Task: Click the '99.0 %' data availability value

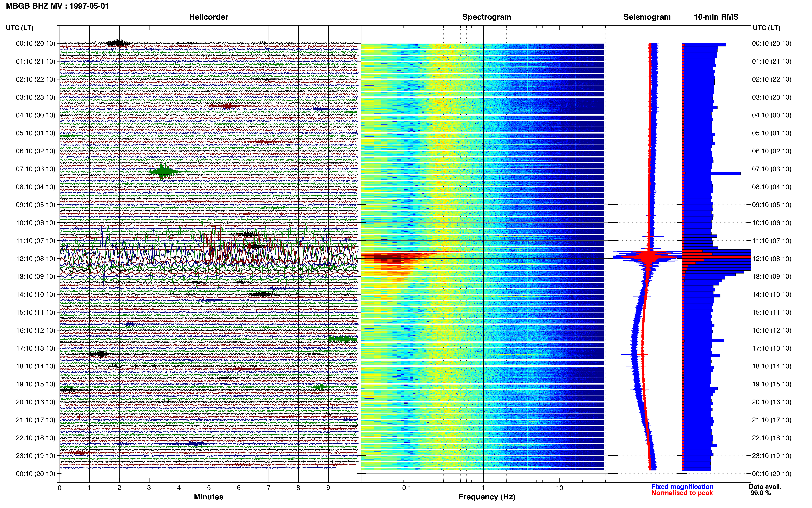Action: (761, 493)
